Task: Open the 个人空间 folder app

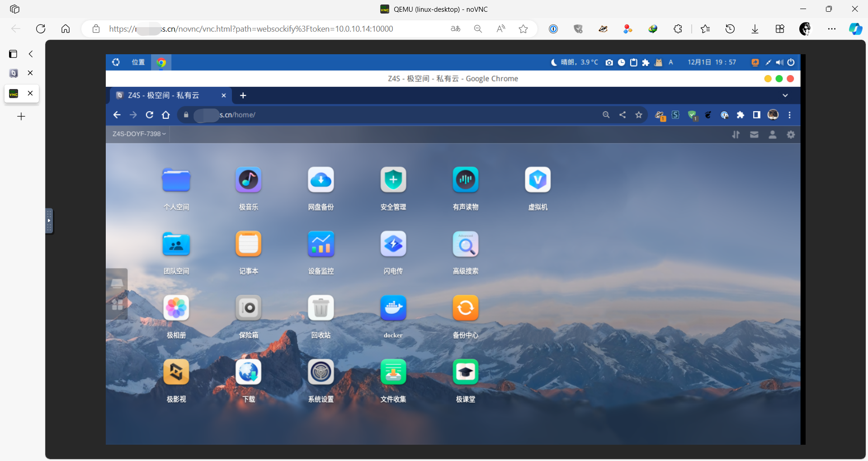Action: pos(176,180)
